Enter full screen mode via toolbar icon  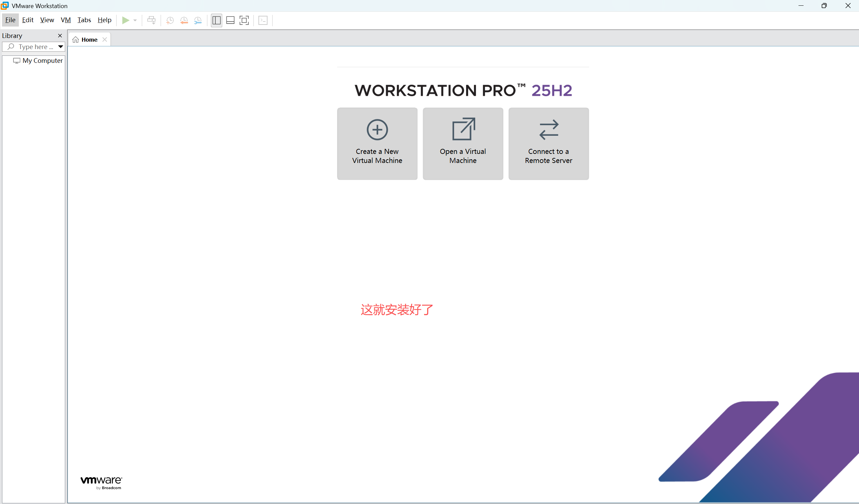(244, 20)
